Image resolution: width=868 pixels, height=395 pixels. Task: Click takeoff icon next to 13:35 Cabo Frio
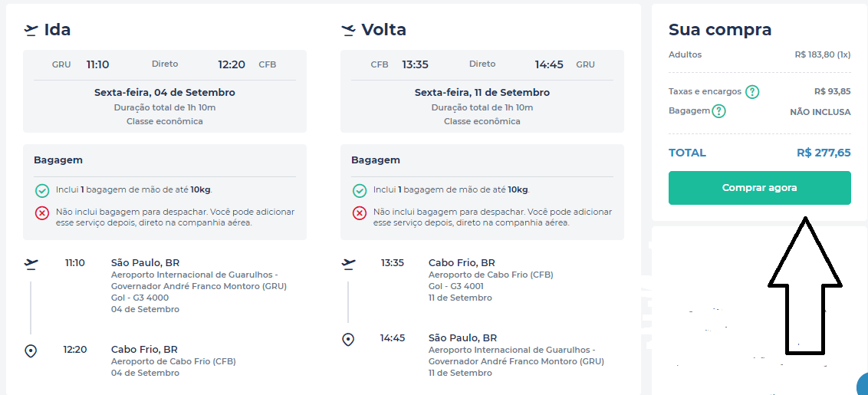[349, 264]
